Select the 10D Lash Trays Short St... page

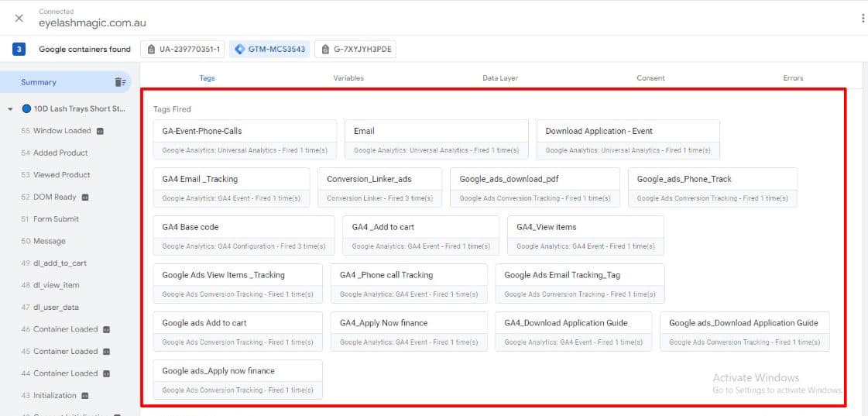[80, 108]
